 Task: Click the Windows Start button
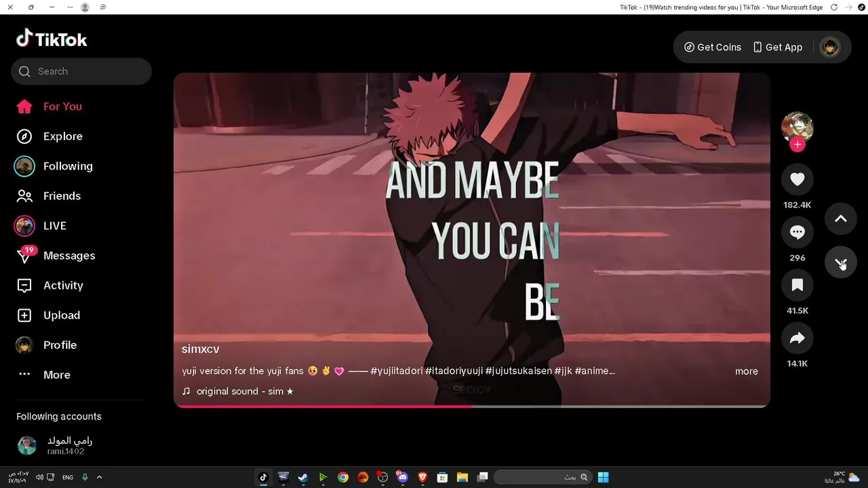tap(603, 477)
